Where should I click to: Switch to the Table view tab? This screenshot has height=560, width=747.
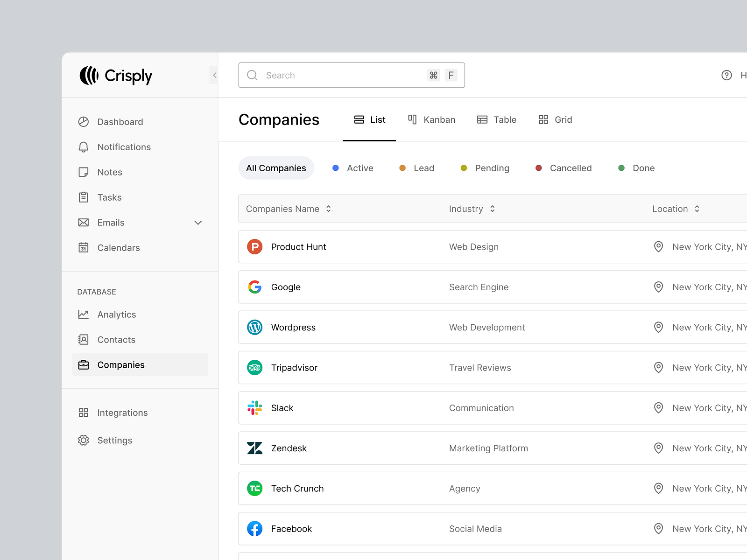click(497, 119)
